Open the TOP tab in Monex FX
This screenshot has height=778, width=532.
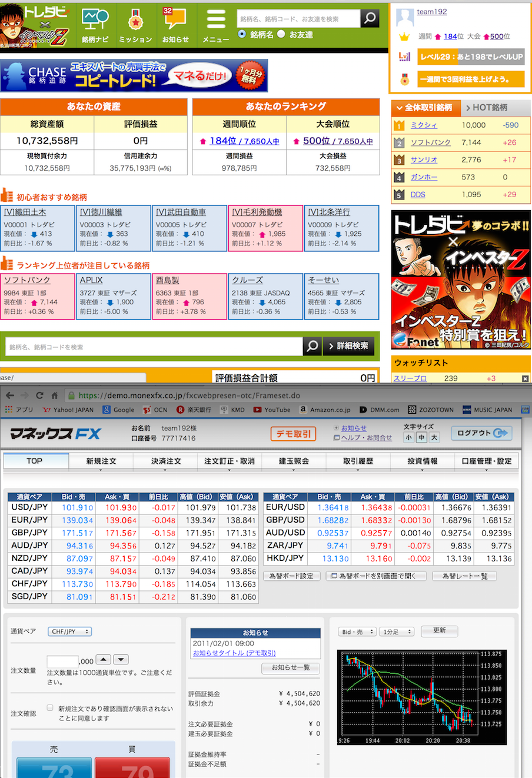(x=35, y=461)
